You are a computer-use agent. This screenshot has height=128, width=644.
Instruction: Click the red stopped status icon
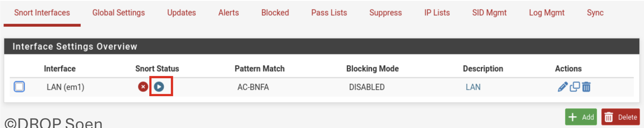point(143,87)
